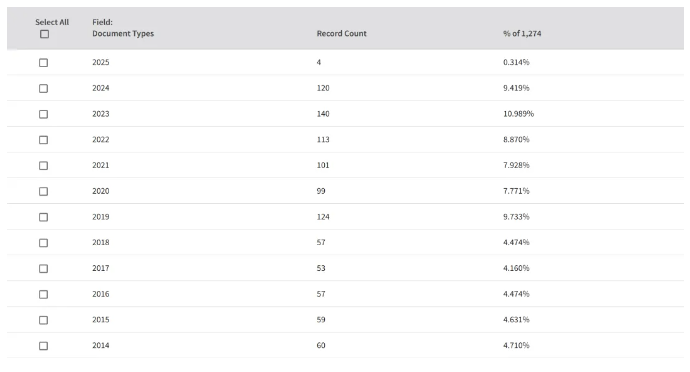Check the 2020 row box
The height and width of the screenshot is (372, 690).
[x=43, y=191]
